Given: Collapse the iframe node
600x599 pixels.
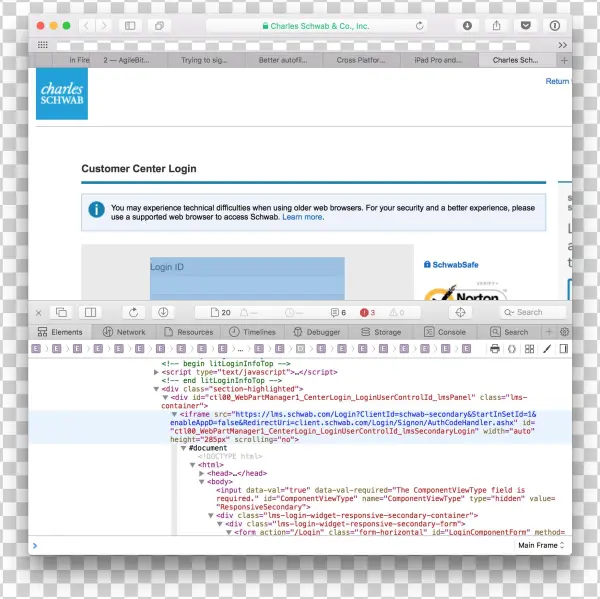Looking at the screenshot, I should 174,414.
